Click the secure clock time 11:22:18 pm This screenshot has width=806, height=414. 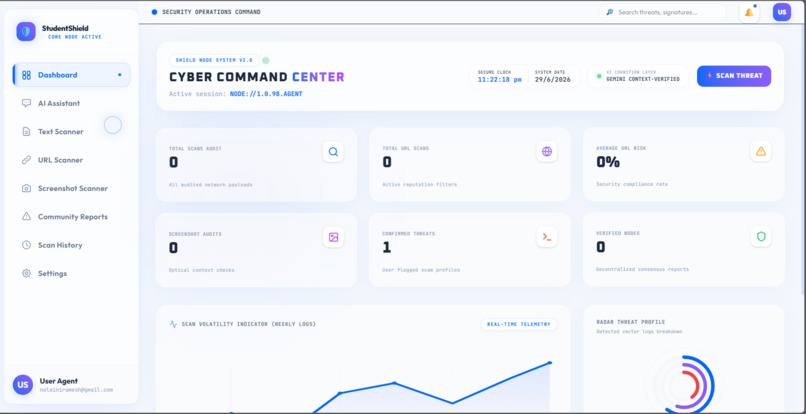point(499,80)
